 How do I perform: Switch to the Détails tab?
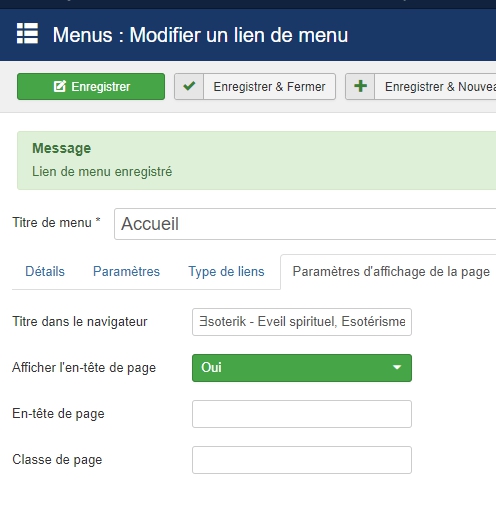[x=45, y=272]
